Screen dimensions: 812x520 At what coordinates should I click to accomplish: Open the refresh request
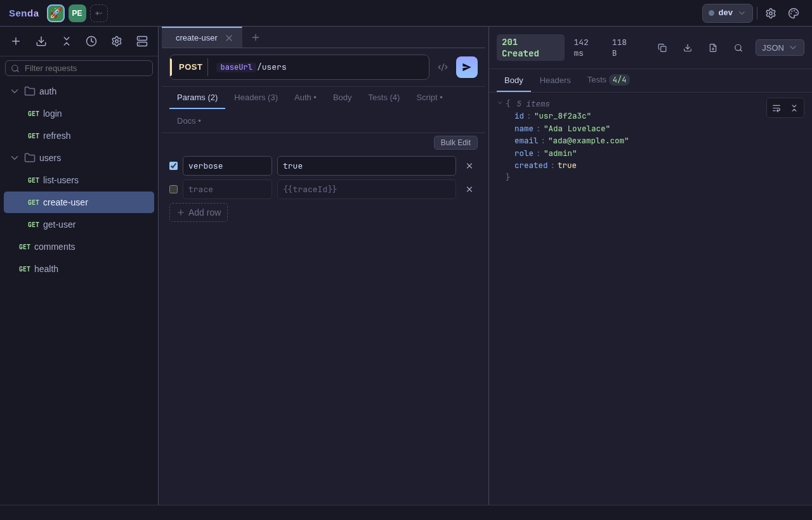[79, 136]
